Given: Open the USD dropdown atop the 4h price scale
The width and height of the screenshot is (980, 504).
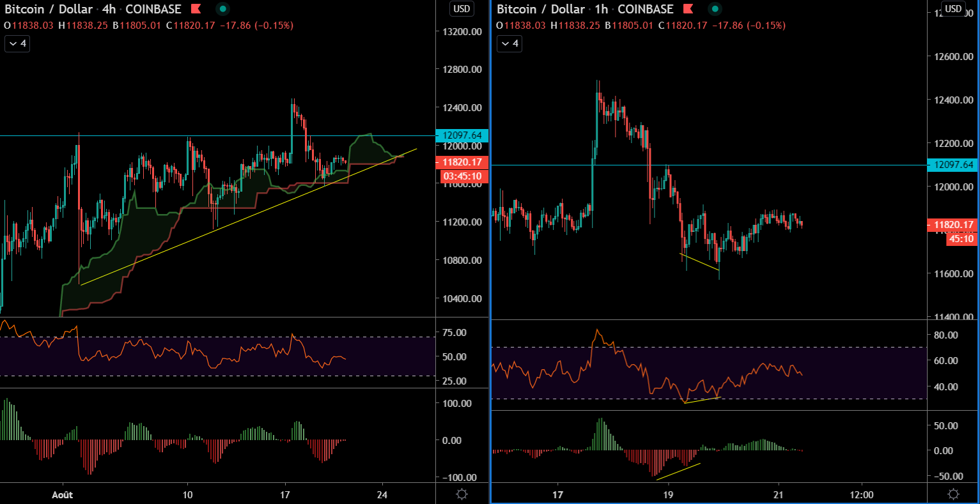Looking at the screenshot, I should point(462,8).
